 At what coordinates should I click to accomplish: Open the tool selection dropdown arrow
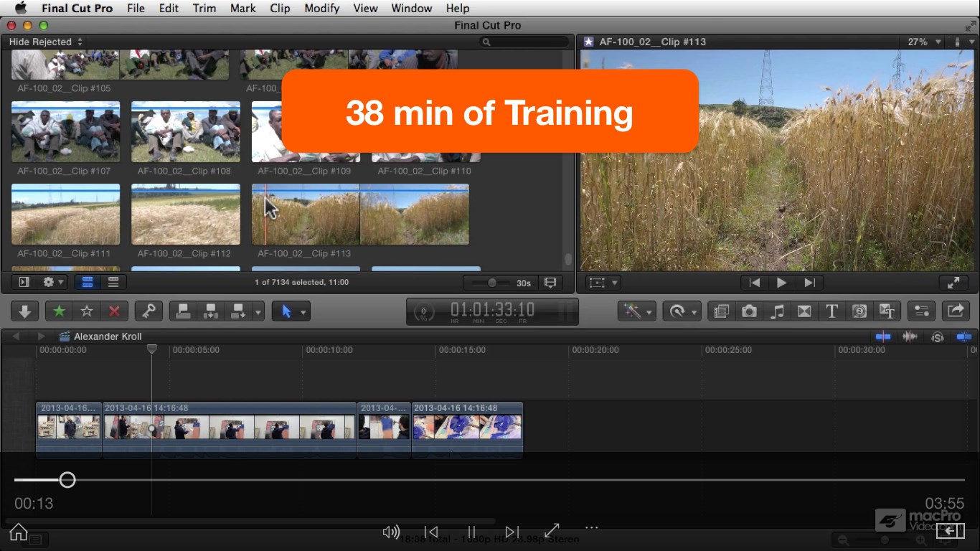(303, 312)
